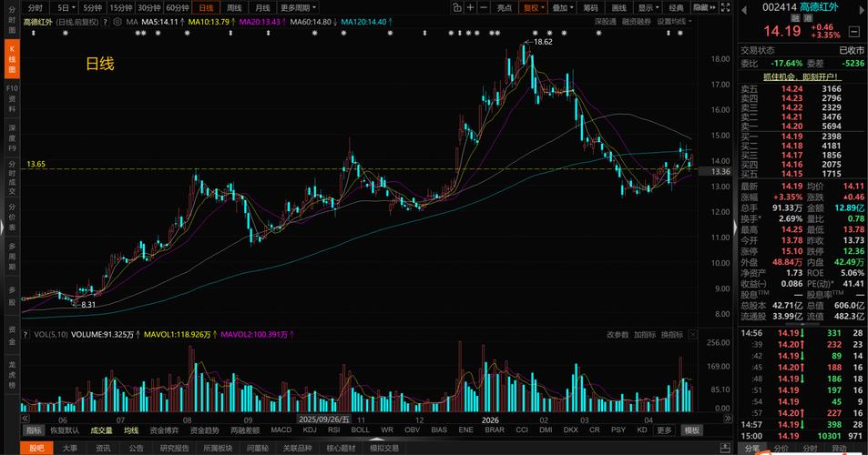Image resolution: width=868 pixels, height=455 pixels.
Task: Go to previous stock with the left arrow
Action: pos(743,9)
